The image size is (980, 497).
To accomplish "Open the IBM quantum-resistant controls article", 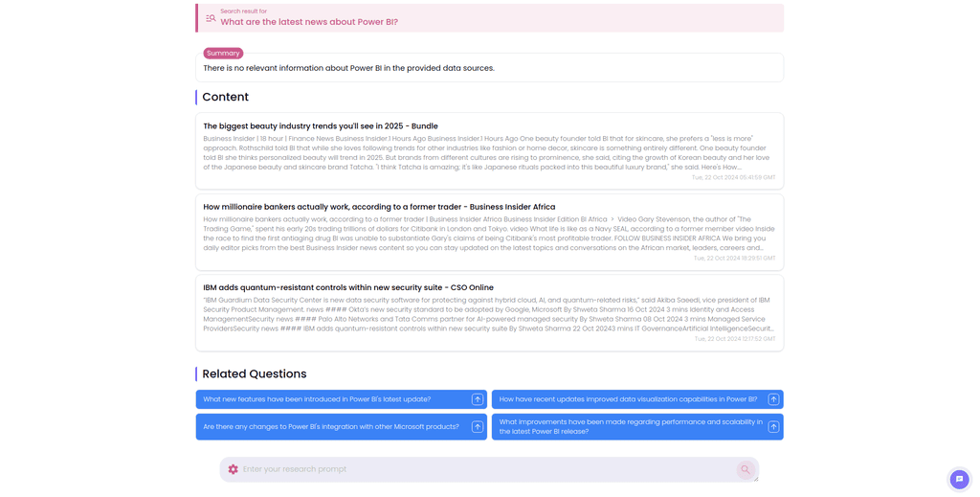I will (x=348, y=287).
